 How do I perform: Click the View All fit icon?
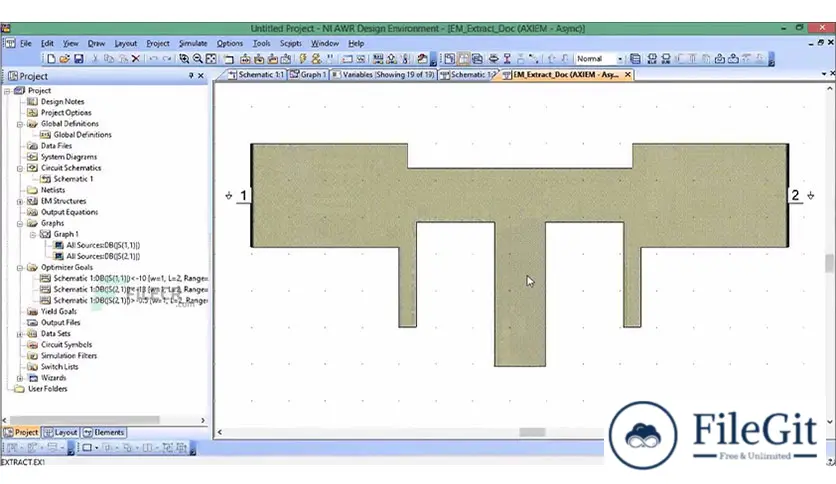coord(211,59)
